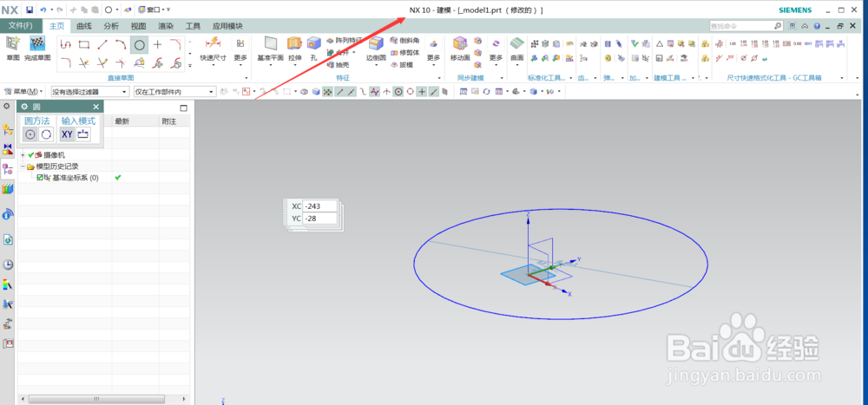Click the 阵列特征 pattern feature button

(x=344, y=41)
